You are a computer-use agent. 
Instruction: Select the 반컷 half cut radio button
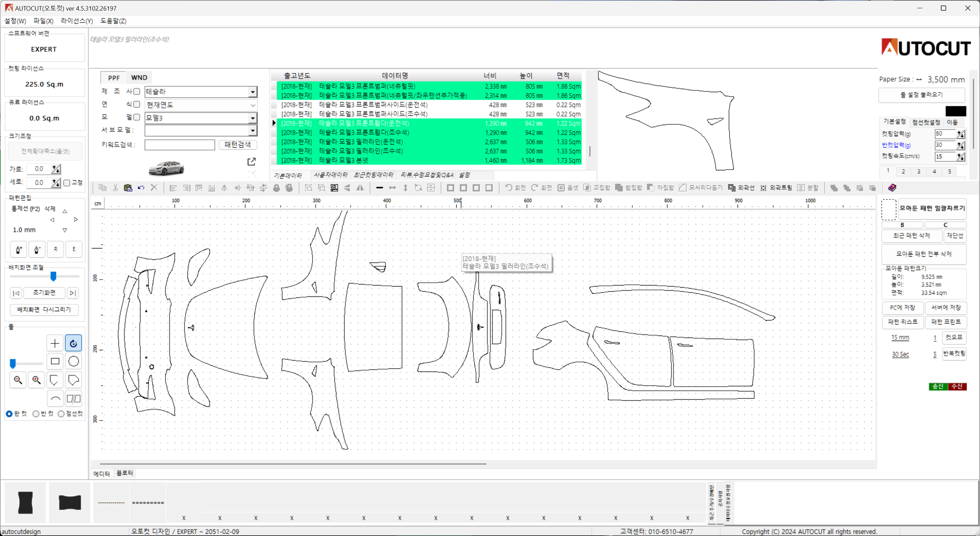36,414
